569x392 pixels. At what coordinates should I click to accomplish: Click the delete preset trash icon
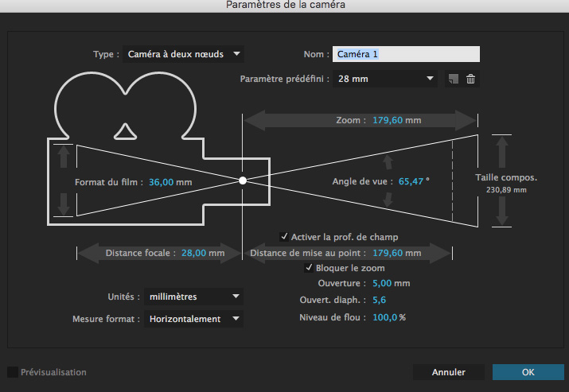tap(470, 79)
